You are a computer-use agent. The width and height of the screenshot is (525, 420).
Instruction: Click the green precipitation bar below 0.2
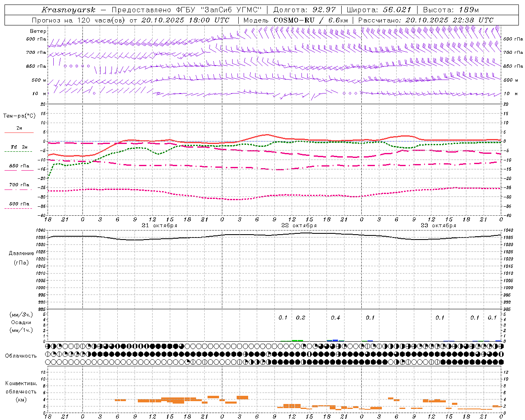(297, 340)
